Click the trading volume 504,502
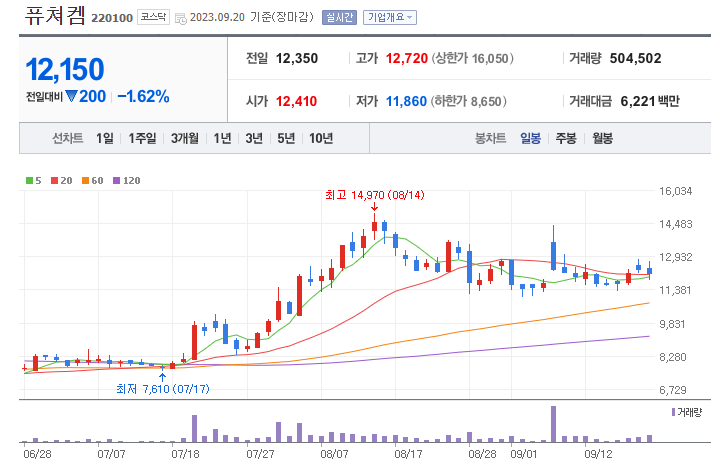711x475 pixels. [635, 58]
